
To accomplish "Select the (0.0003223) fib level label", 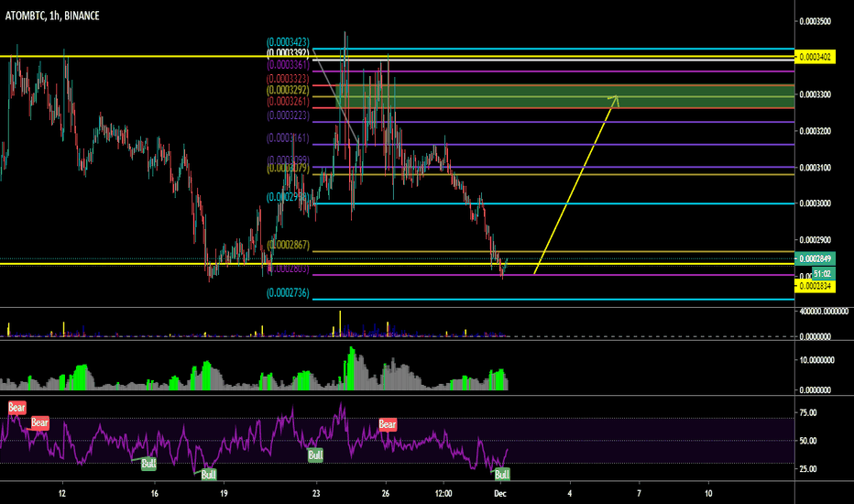I will [288, 115].
